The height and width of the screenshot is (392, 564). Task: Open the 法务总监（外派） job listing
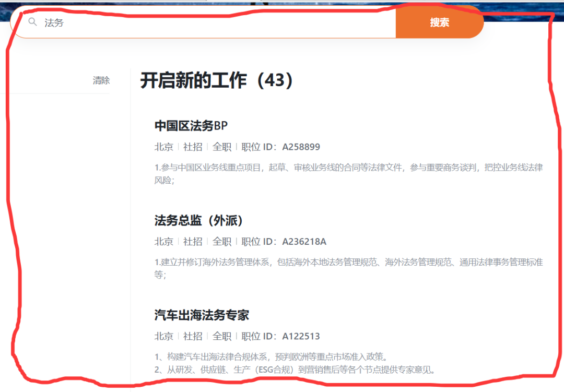pos(199,221)
